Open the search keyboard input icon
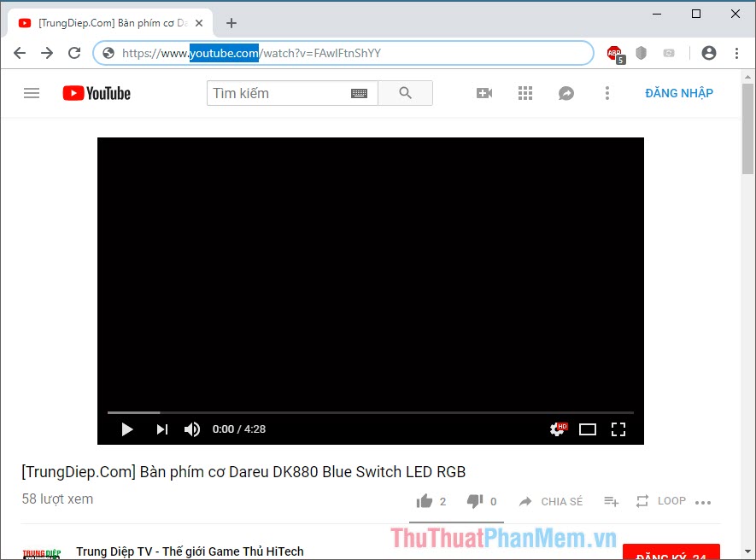Image resolution: width=756 pixels, height=560 pixels. click(360, 92)
